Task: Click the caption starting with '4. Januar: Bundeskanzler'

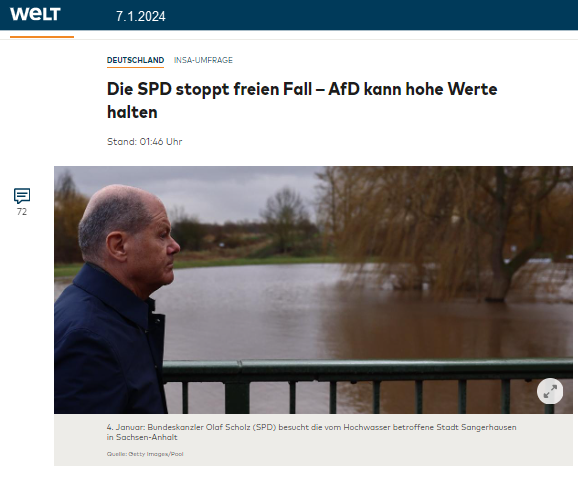Action: point(311,432)
